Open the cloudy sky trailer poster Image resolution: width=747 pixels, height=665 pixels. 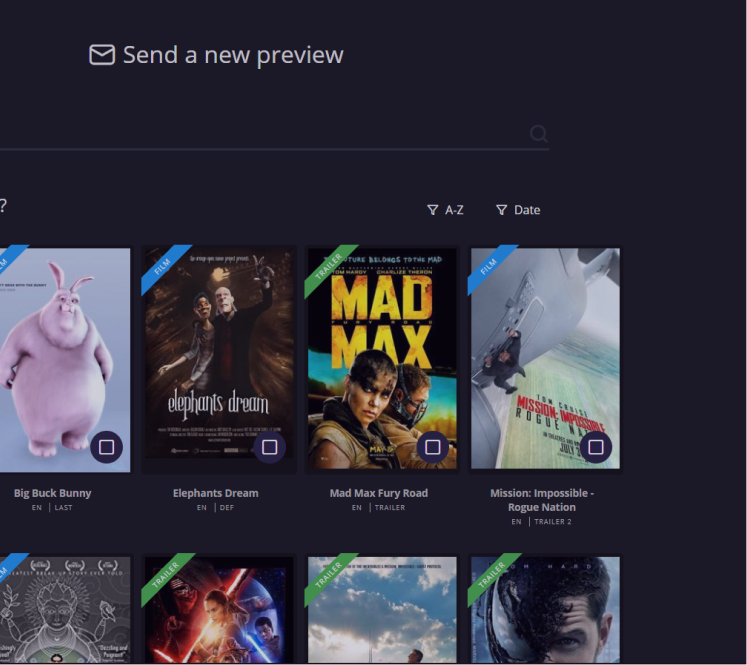382,610
